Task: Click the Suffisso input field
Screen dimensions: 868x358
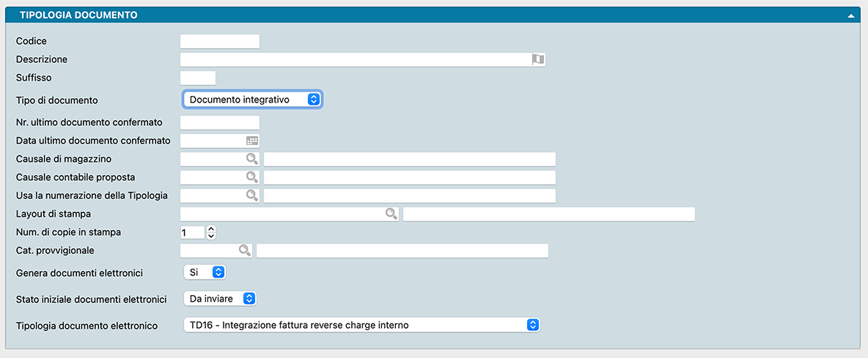Action: [198, 78]
